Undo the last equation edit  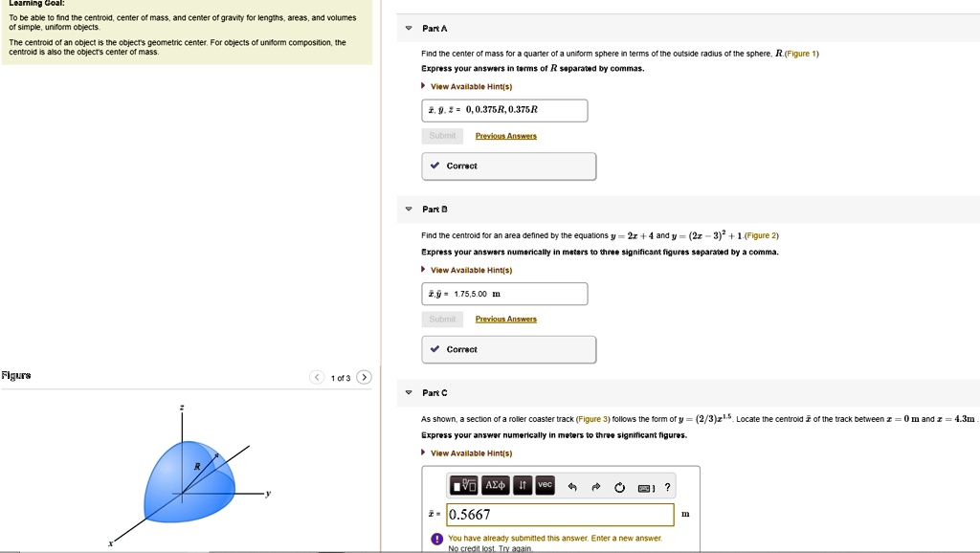(573, 486)
